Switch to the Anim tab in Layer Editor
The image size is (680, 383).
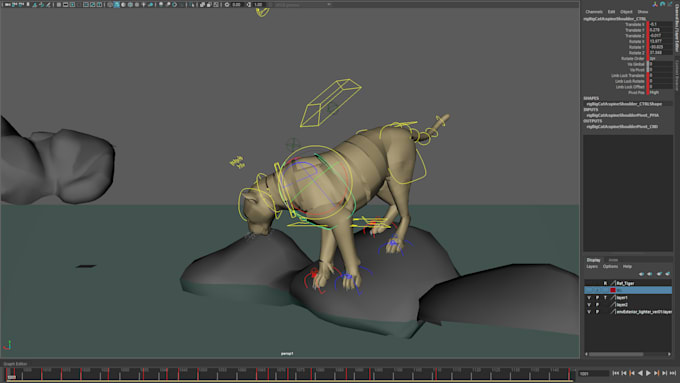pos(613,260)
